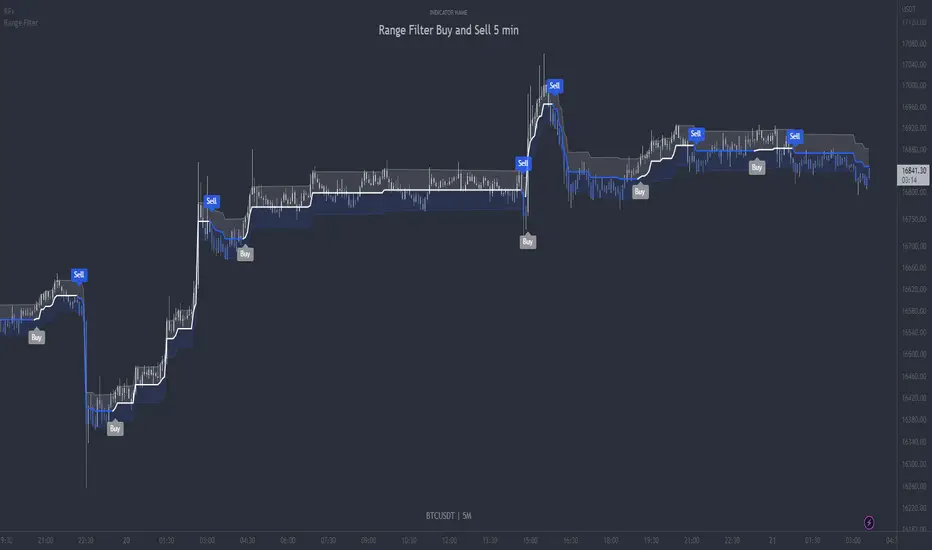The width and height of the screenshot is (932, 550).
Task: Click the BTCUSDT | 5M symbol label
Action: [x=449, y=516]
